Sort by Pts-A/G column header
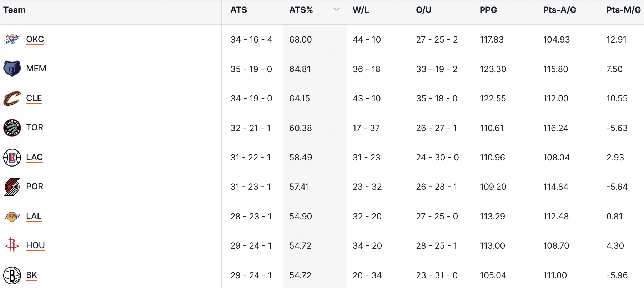Screen dimensions: 644x288 559,10
